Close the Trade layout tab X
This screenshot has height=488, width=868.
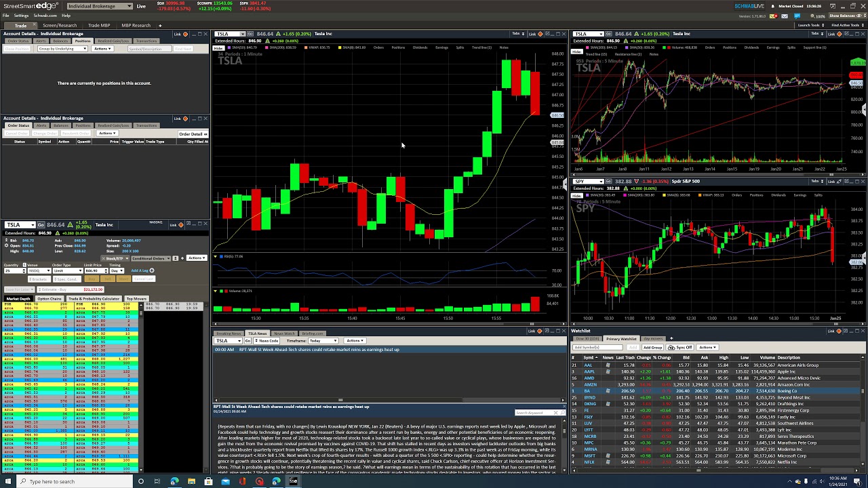pos(34,24)
